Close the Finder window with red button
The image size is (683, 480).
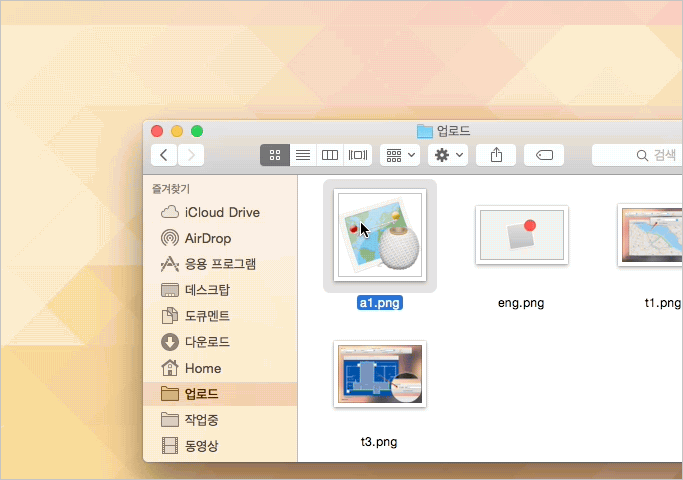coord(157,131)
